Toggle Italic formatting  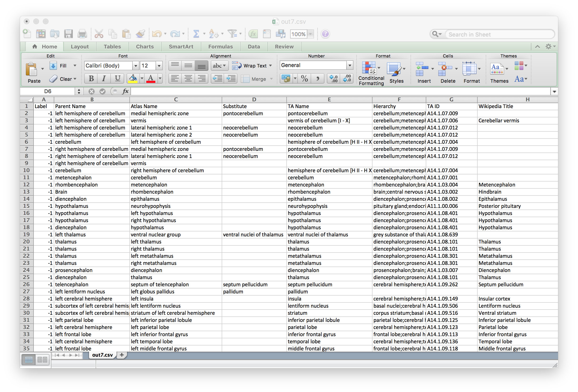tap(104, 79)
